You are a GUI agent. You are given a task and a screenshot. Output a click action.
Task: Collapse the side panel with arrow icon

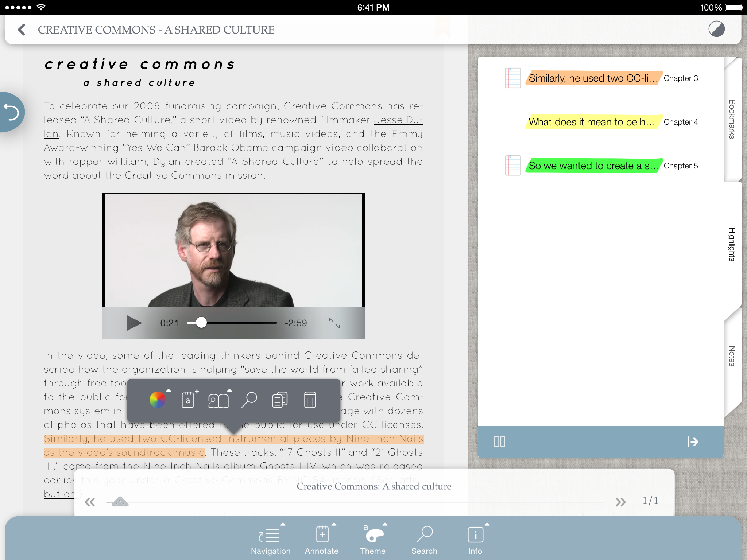point(693,442)
